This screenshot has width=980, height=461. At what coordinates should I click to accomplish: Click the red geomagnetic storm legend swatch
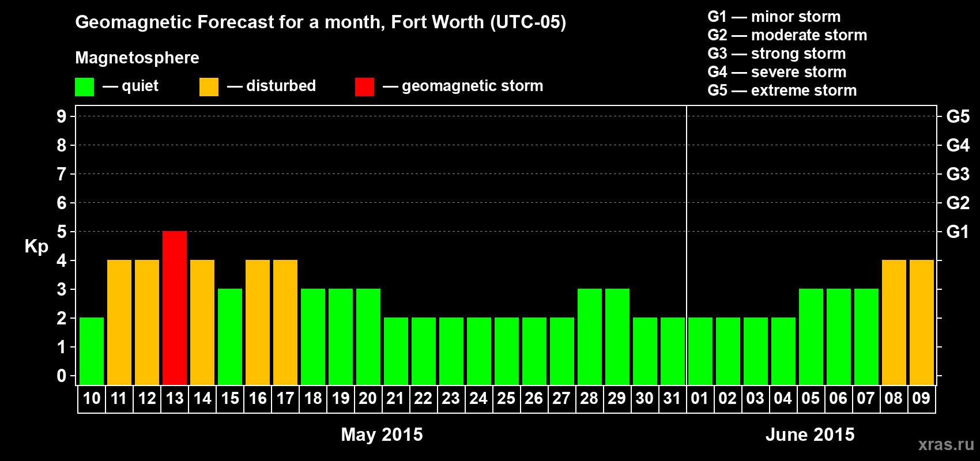click(364, 87)
